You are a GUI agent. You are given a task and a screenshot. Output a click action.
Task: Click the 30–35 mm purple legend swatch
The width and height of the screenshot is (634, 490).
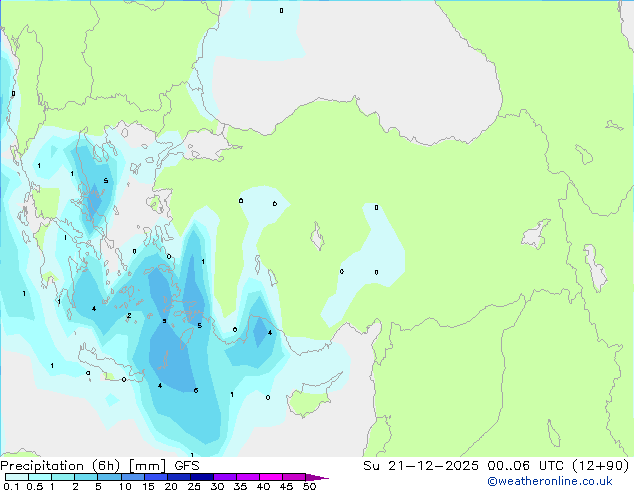(225, 477)
